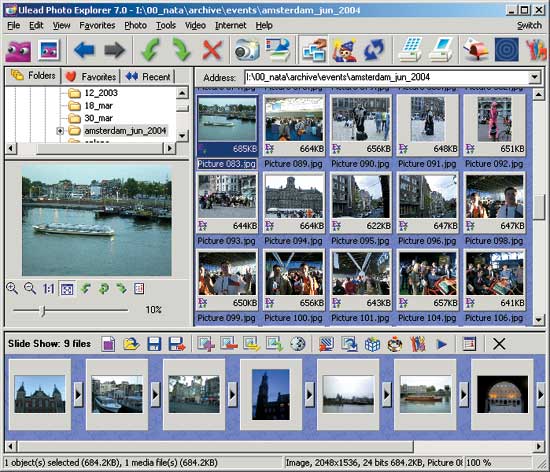
Task: Open the Internet menu
Action: click(x=230, y=26)
